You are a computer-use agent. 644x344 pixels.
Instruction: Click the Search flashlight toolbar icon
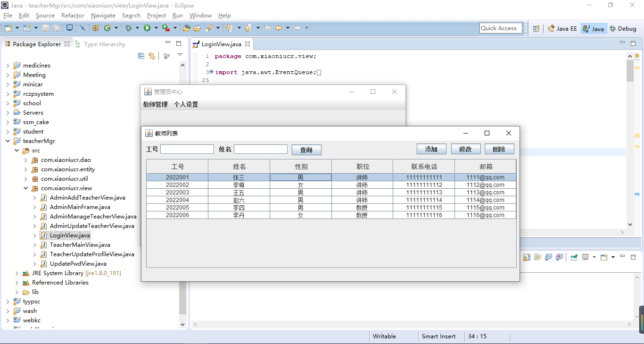point(208,28)
